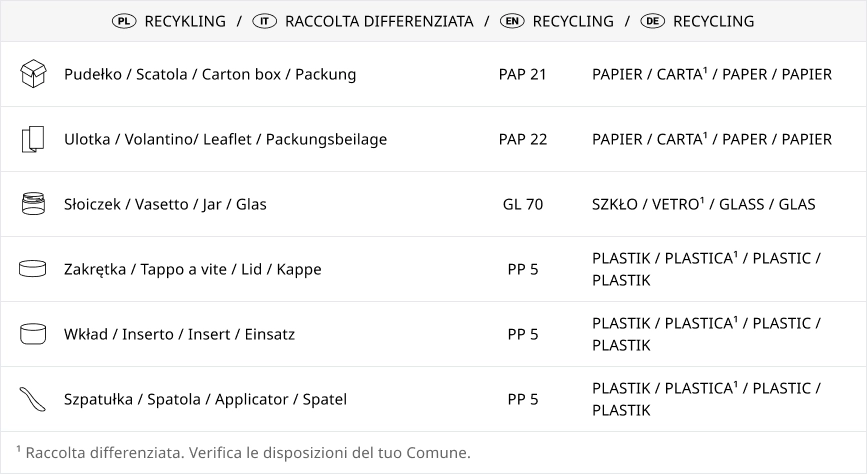Select the RACCOLTA DIFFERENZIATA heading text
Screen dimensions: 867x474
379,22
